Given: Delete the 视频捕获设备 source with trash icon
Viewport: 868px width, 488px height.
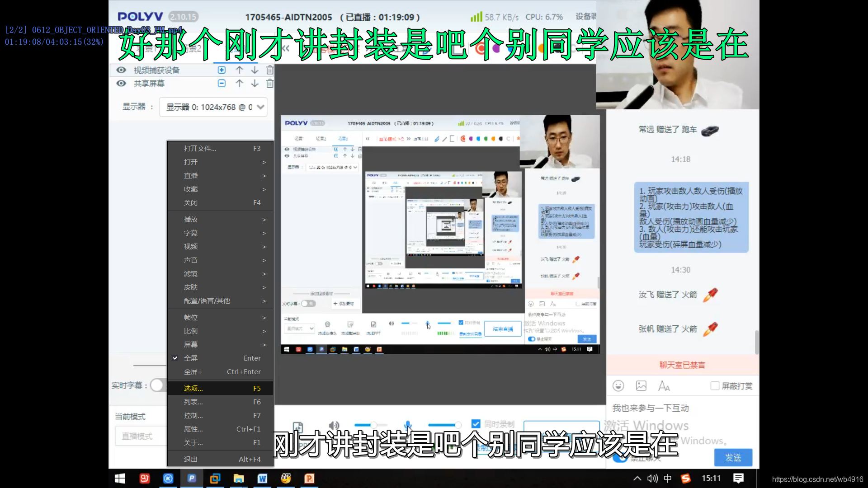Looking at the screenshot, I should click(269, 70).
